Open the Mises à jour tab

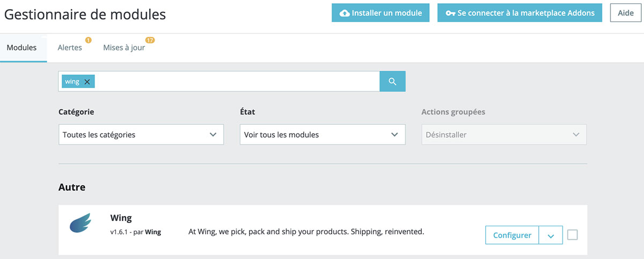click(x=124, y=48)
